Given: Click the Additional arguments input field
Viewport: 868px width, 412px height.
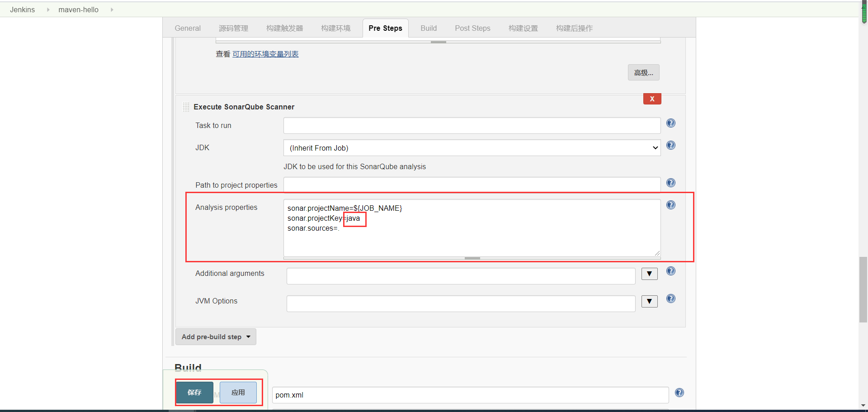Looking at the screenshot, I should pos(461,276).
